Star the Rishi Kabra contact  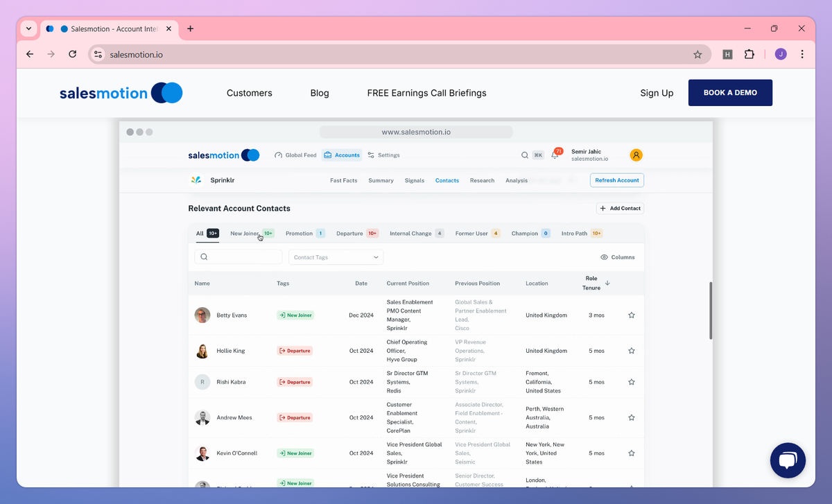(632, 382)
